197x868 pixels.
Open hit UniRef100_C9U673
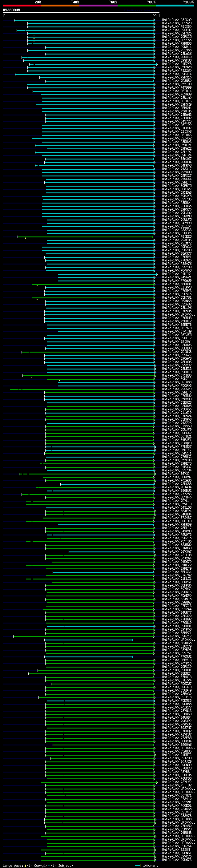click(177, 860)
